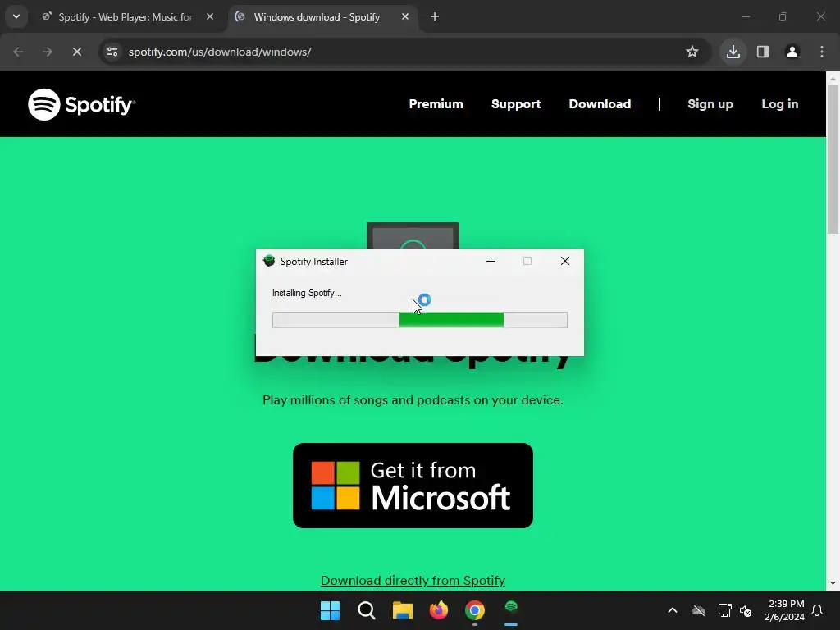Open the Support page
Screen dimensions: 840x630
(516, 104)
